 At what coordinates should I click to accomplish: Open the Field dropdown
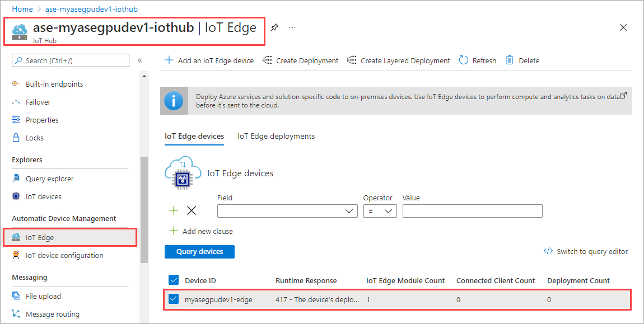pos(287,211)
